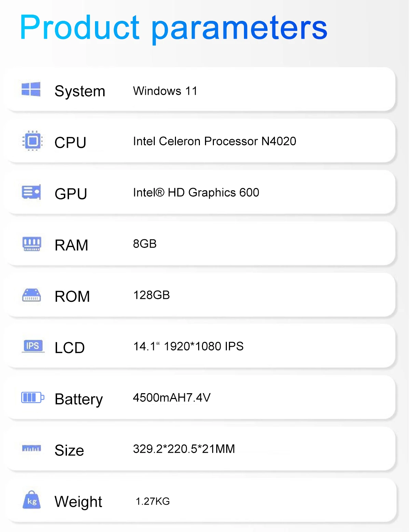Click the battery icon in Battery row
Image resolution: width=410 pixels, height=532 pixels.
33,397
